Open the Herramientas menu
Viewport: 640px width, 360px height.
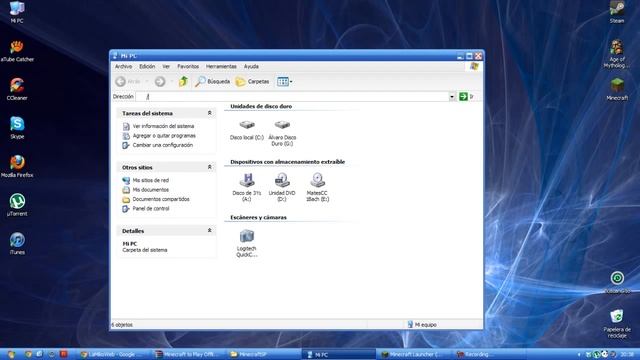221,66
